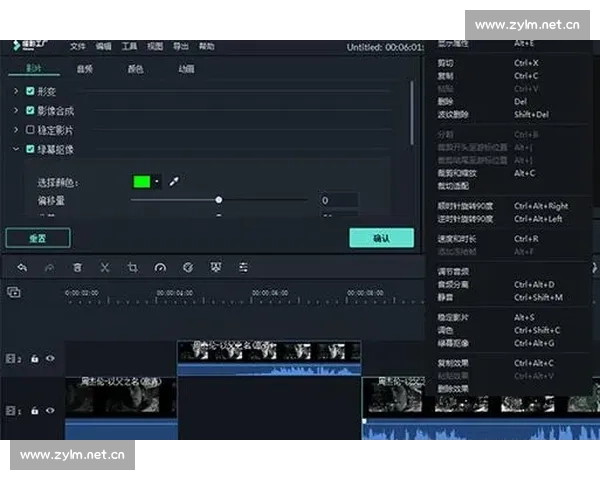The image size is (600, 480).
Task: Switch to the 颜色 tab
Action: [x=135, y=69]
